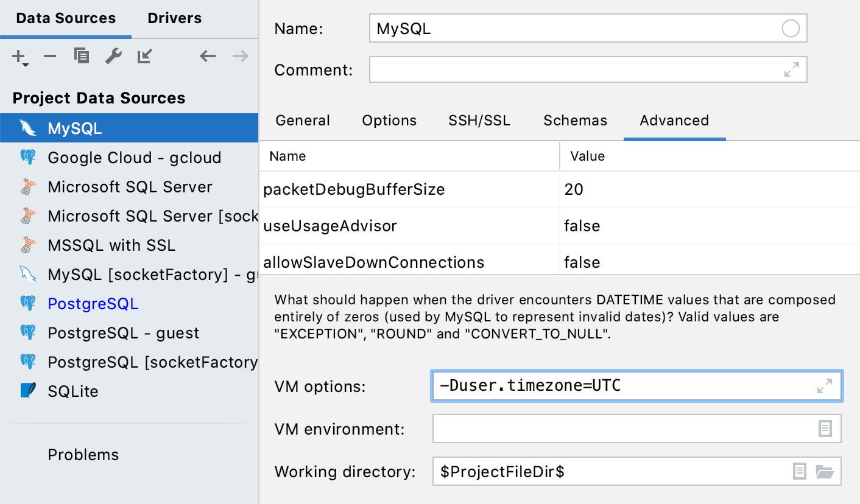The image size is (860, 504).
Task: Open the Problems section
Action: click(x=83, y=455)
